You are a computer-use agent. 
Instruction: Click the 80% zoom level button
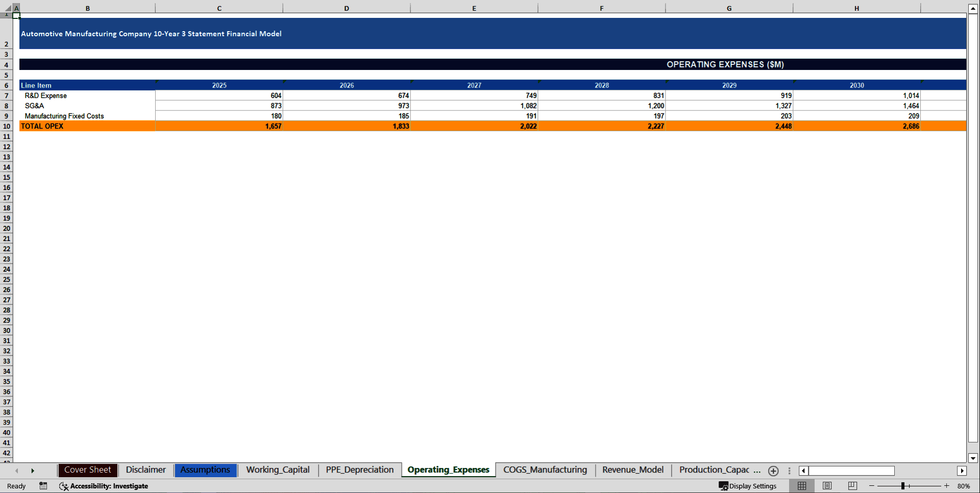pyautogui.click(x=964, y=486)
